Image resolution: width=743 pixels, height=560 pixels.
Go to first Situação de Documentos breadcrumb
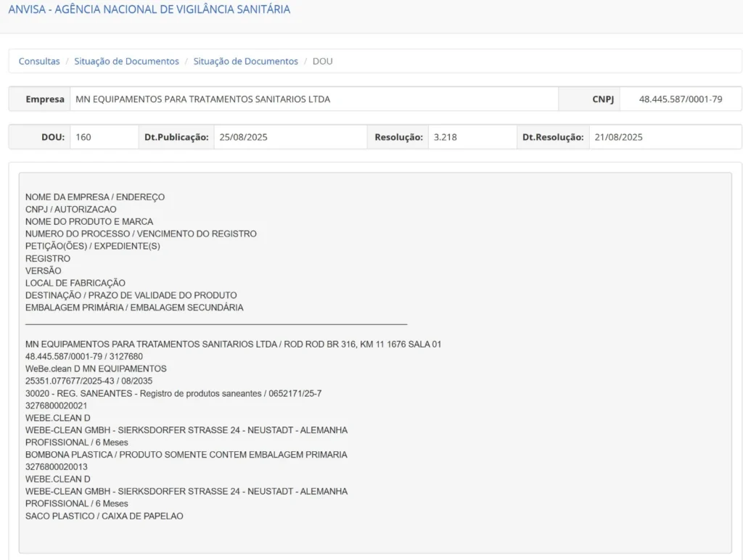[126, 62]
